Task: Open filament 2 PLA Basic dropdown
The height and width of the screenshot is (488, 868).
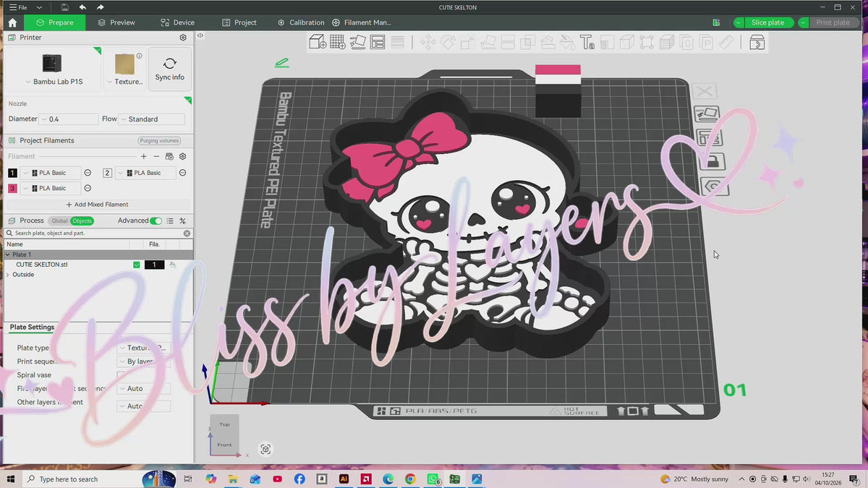Action: [x=145, y=173]
